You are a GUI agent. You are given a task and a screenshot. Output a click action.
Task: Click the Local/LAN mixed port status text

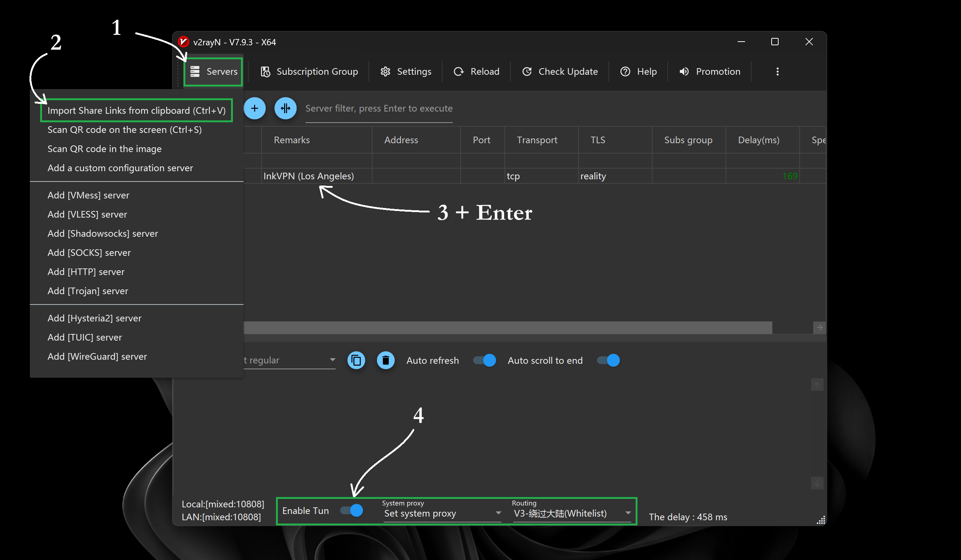click(x=223, y=510)
